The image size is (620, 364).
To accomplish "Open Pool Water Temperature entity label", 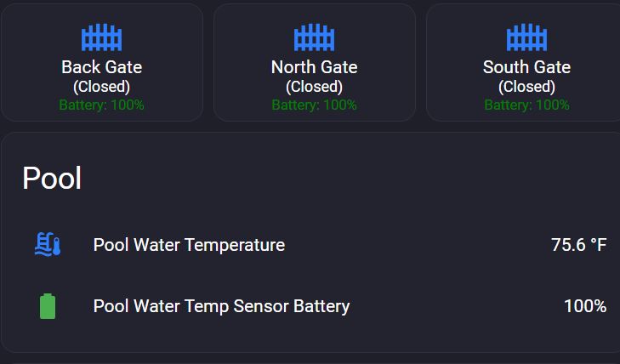I will [x=189, y=245].
